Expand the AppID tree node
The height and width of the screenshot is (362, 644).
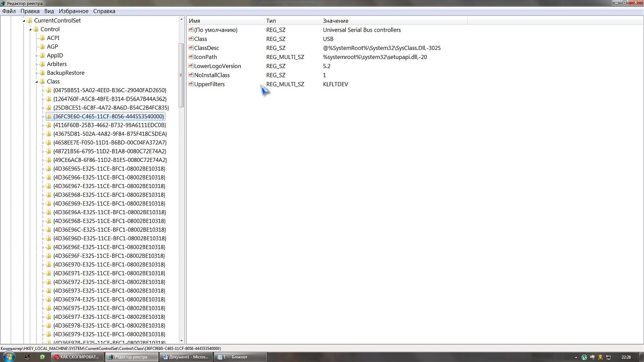point(37,55)
